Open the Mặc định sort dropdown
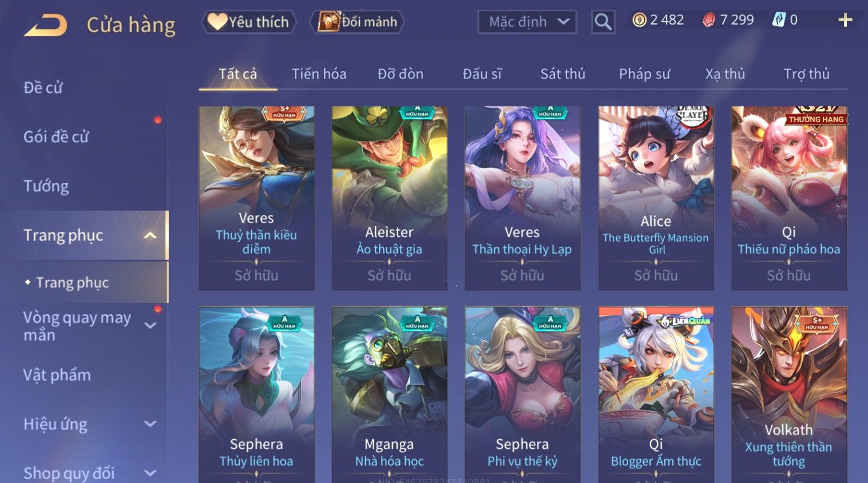This screenshot has width=868, height=483. click(x=526, y=22)
